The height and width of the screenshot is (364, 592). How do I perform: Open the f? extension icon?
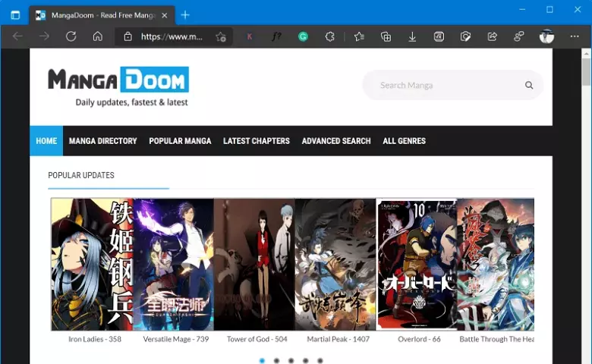tap(276, 36)
